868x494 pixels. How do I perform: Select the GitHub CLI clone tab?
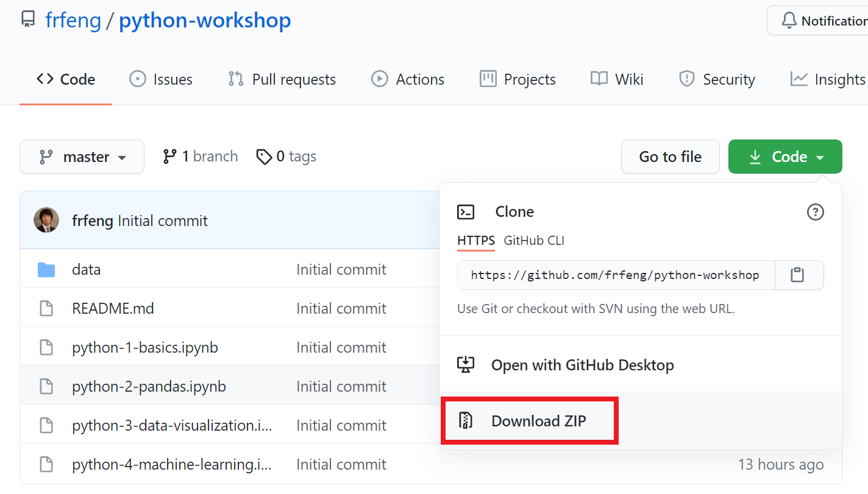(x=534, y=241)
